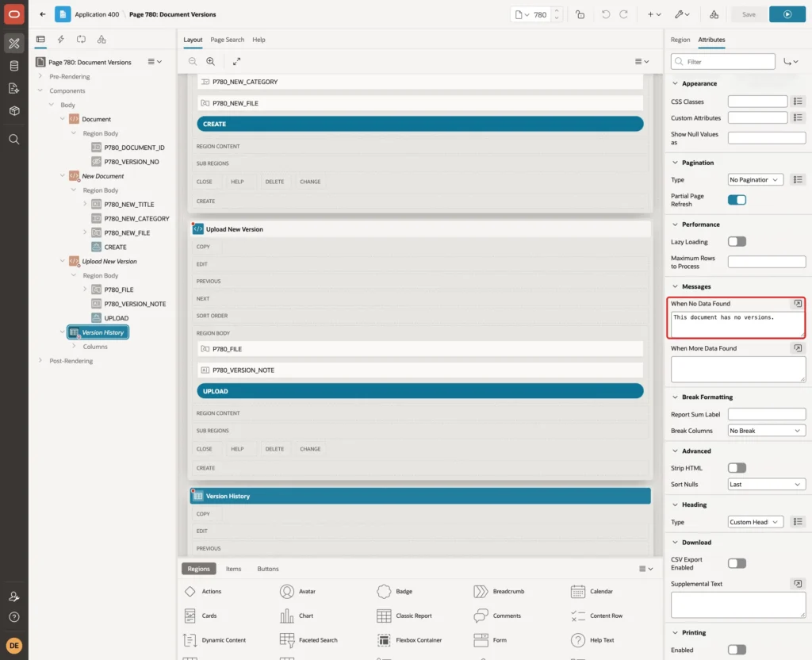Zoom out the layout view
The image size is (812, 660).
193,61
